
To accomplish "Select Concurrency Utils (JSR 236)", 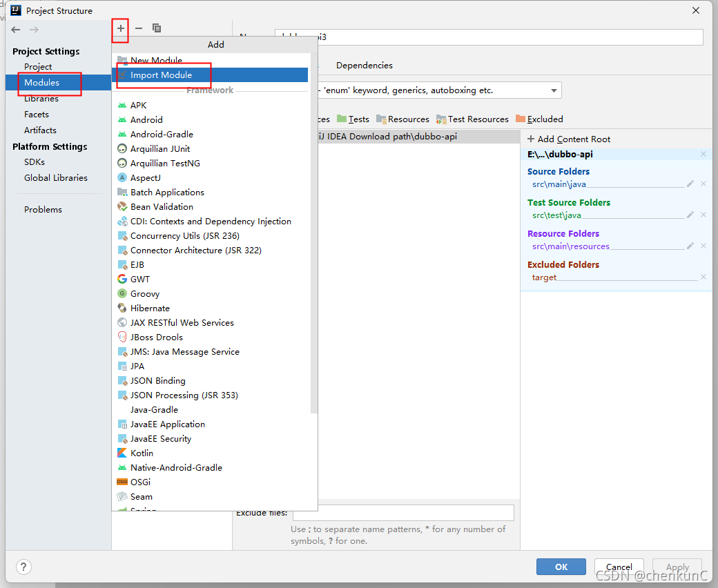I will point(210,236).
